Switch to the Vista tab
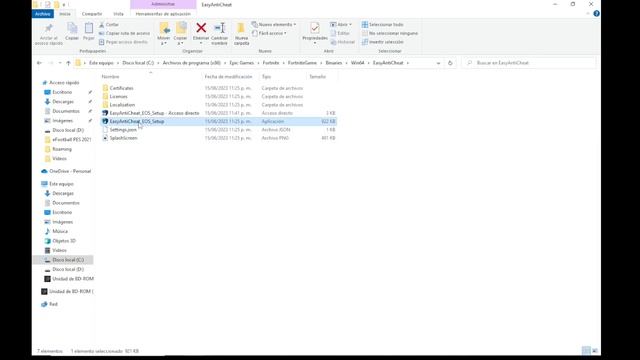 click(x=118, y=14)
